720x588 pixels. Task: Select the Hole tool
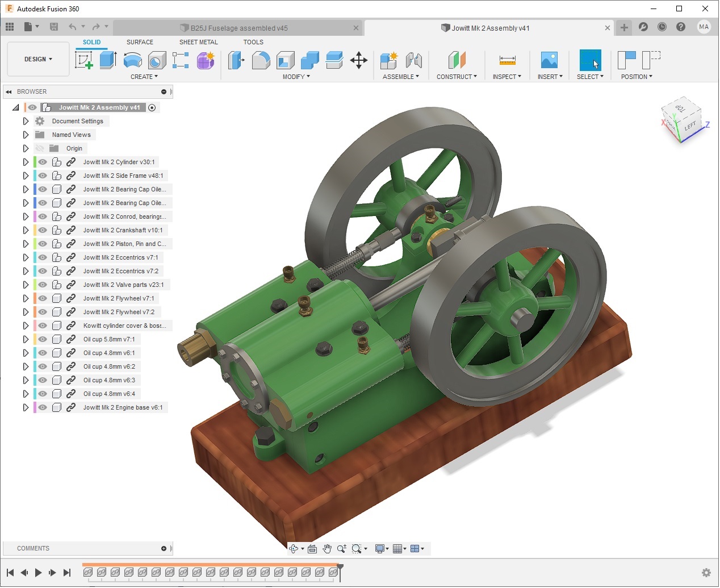coord(157,60)
